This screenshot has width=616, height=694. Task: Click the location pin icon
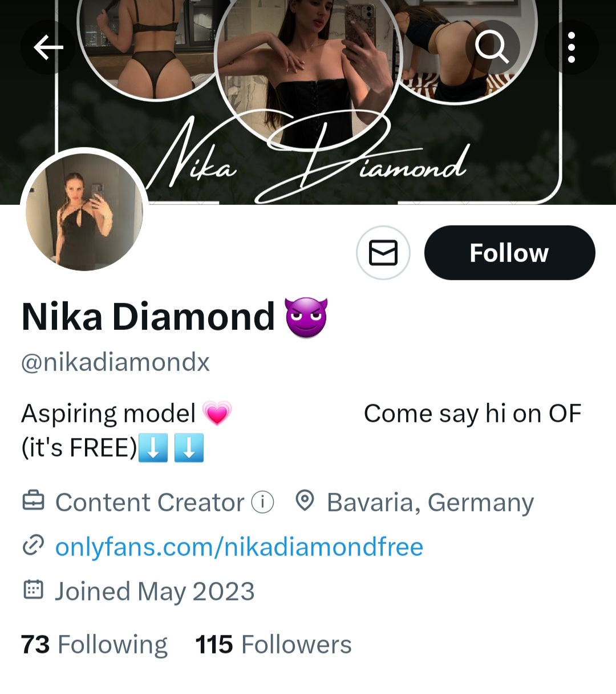tap(305, 501)
